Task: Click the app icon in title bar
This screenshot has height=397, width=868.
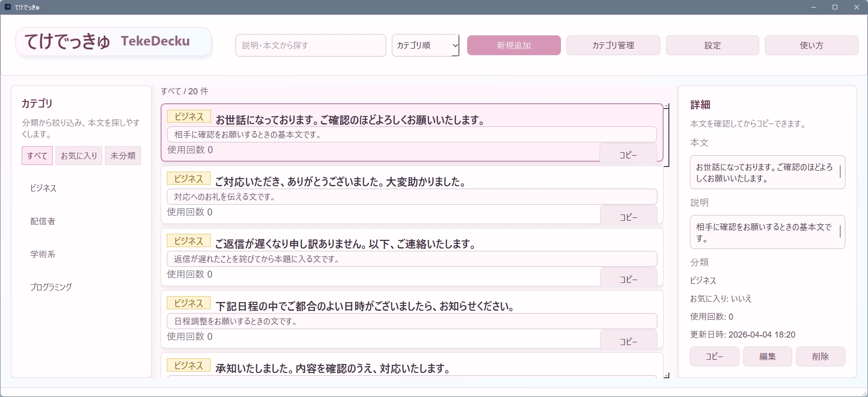Action: (x=8, y=7)
